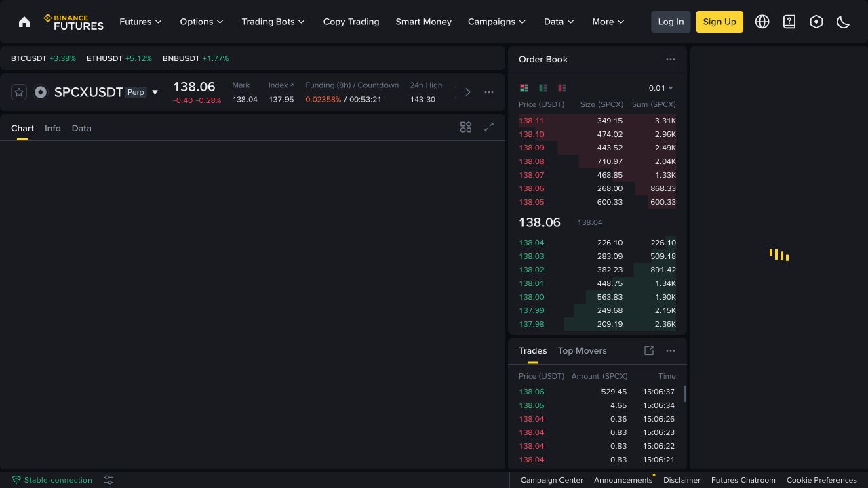Switch to the Data tab below ticker
The width and height of the screenshot is (868, 488).
[81, 128]
